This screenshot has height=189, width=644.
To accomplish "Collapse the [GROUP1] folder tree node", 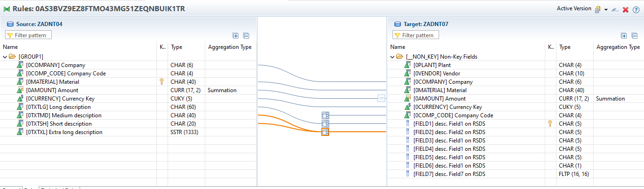I will [5, 57].
